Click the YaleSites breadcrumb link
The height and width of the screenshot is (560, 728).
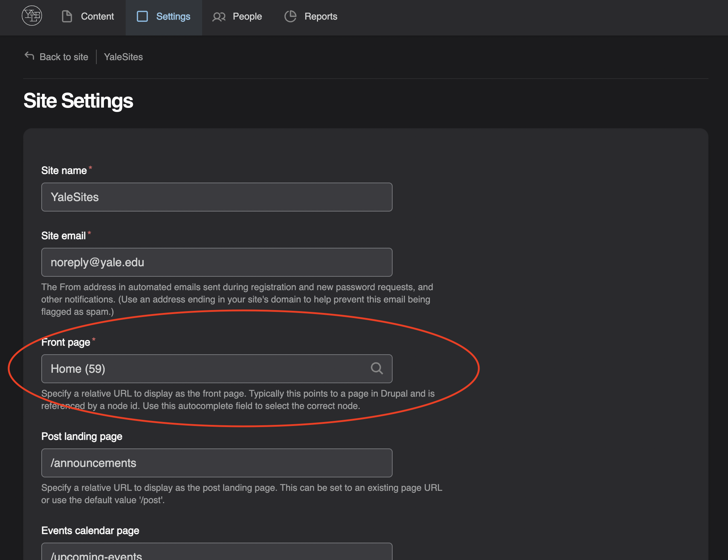click(124, 57)
